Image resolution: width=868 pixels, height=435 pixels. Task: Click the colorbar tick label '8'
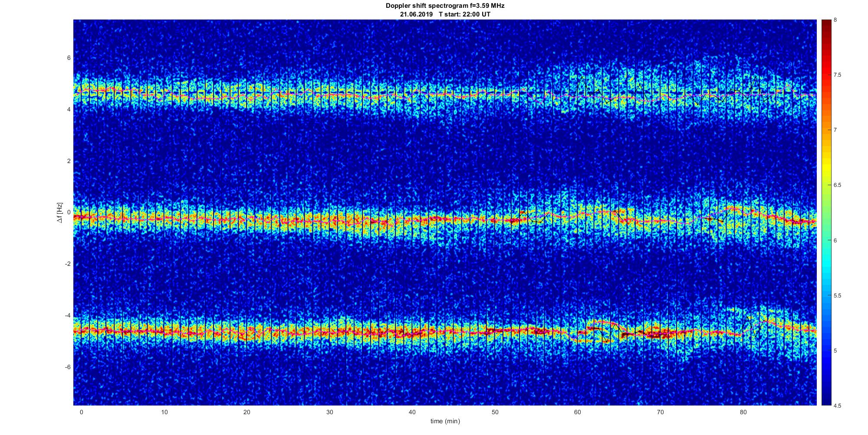(x=835, y=20)
